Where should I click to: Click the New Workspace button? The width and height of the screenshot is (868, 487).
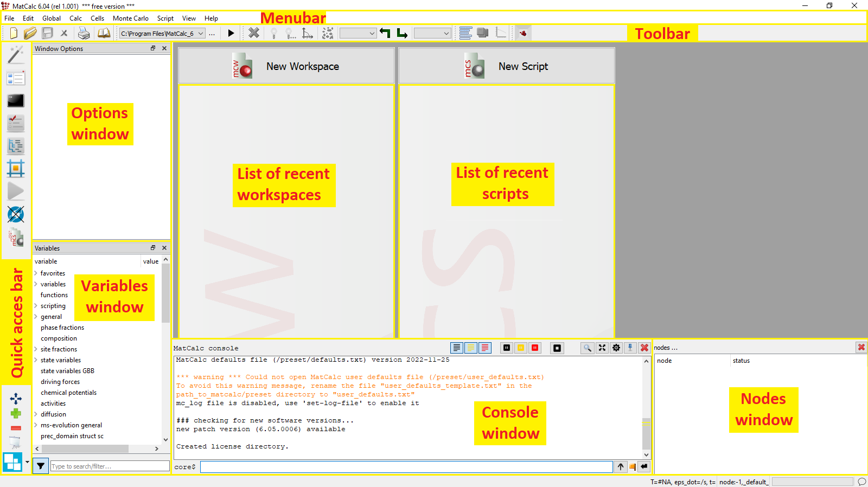coord(286,66)
